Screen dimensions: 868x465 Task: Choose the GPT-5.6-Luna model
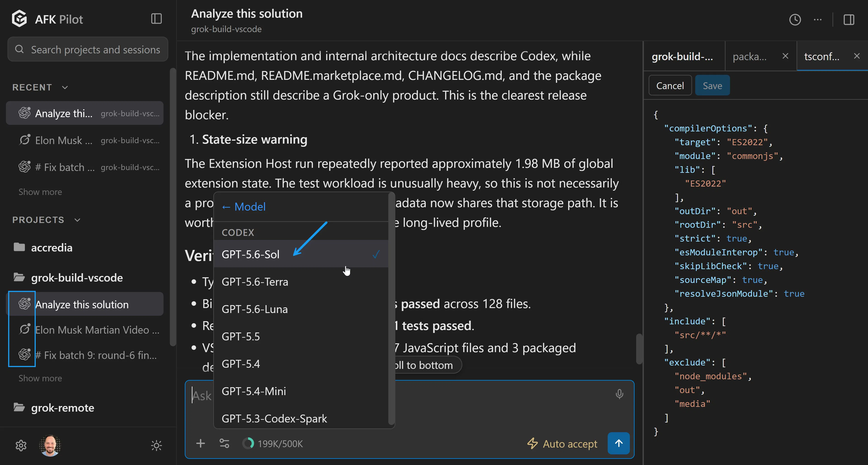point(301,309)
